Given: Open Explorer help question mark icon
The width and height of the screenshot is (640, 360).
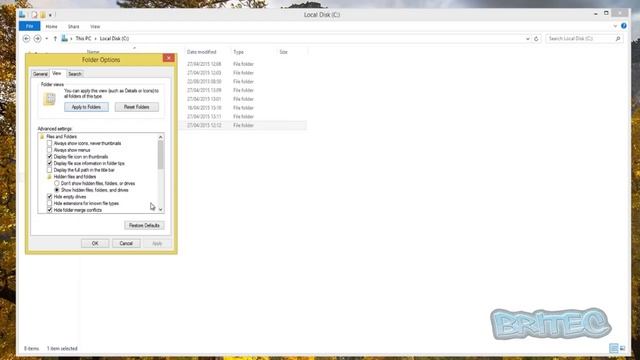Looking at the screenshot, I should (x=624, y=26).
